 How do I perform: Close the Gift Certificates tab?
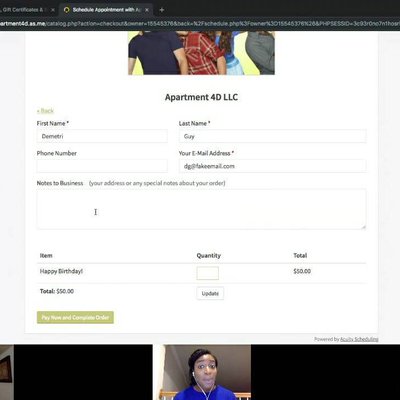coord(53,10)
